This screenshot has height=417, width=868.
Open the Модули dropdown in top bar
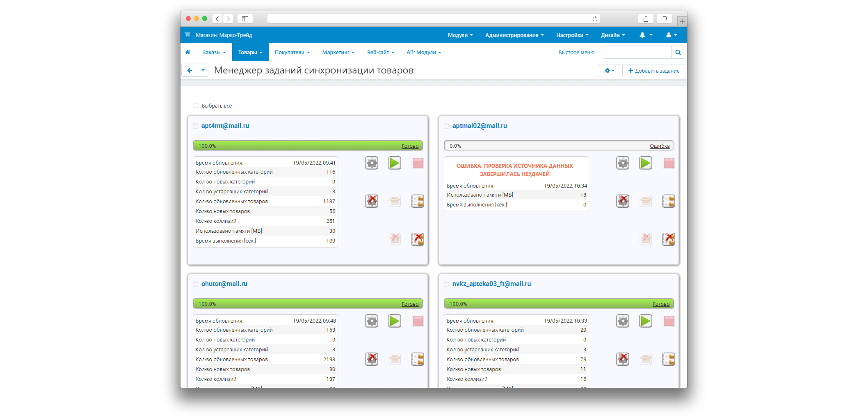click(460, 35)
